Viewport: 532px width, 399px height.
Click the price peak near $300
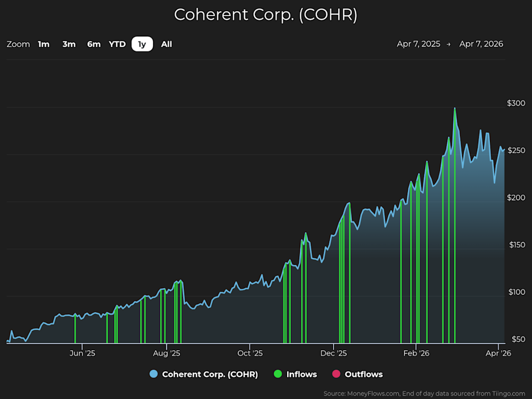point(454,109)
